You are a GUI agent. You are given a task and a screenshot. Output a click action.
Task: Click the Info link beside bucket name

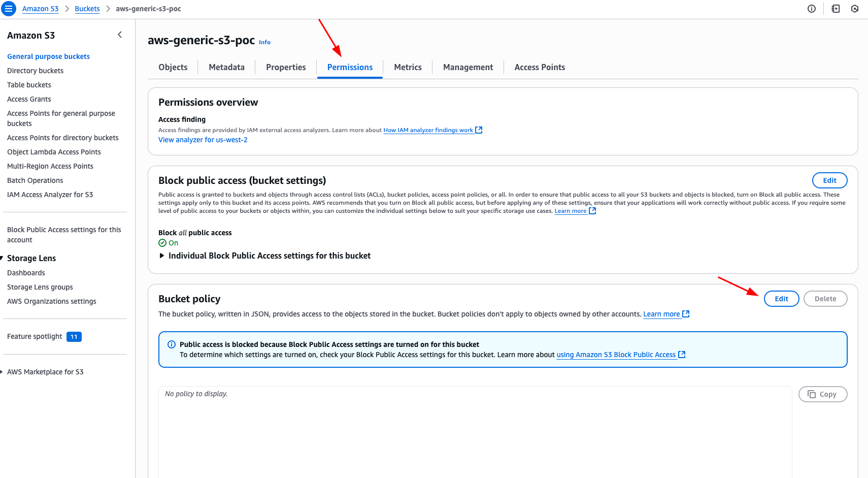264,42
